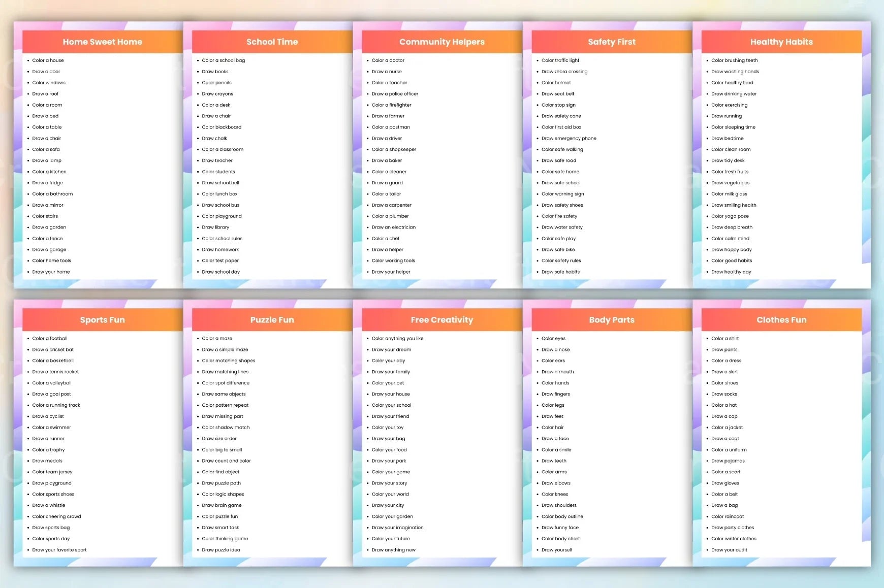The height and width of the screenshot is (588, 884).
Task: Click the 'Draw shoulders' list item
Action: click(559, 506)
